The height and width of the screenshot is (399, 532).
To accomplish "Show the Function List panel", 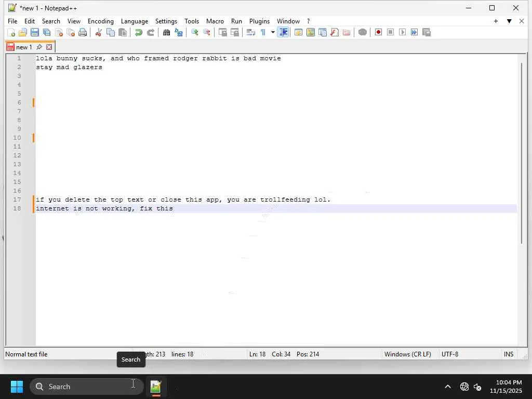I will tap(334, 32).
